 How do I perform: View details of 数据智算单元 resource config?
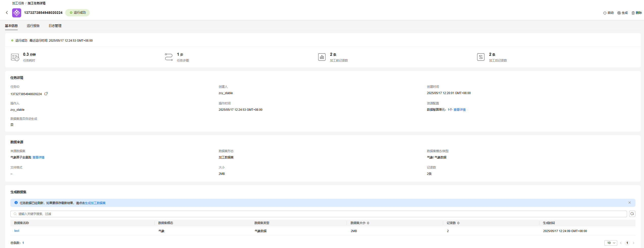click(460, 110)
